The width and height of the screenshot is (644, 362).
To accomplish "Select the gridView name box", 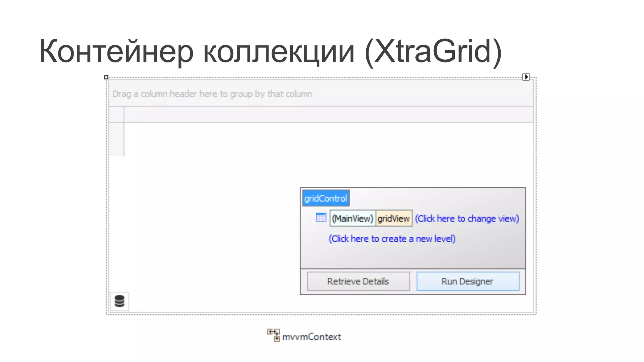I will click(394, 218).
